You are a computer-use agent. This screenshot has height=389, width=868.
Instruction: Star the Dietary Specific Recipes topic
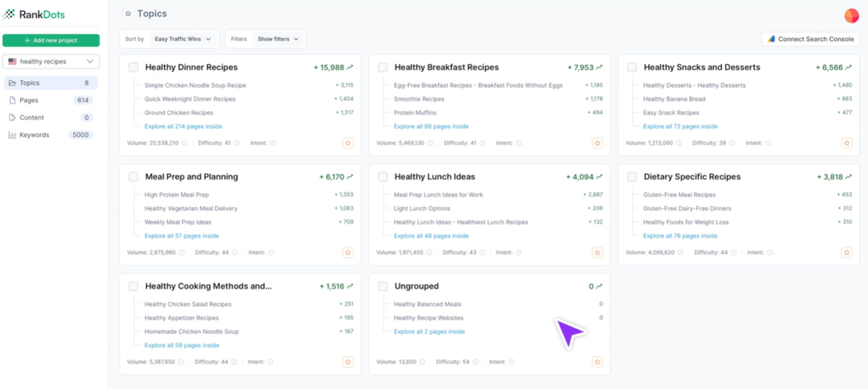847,253
